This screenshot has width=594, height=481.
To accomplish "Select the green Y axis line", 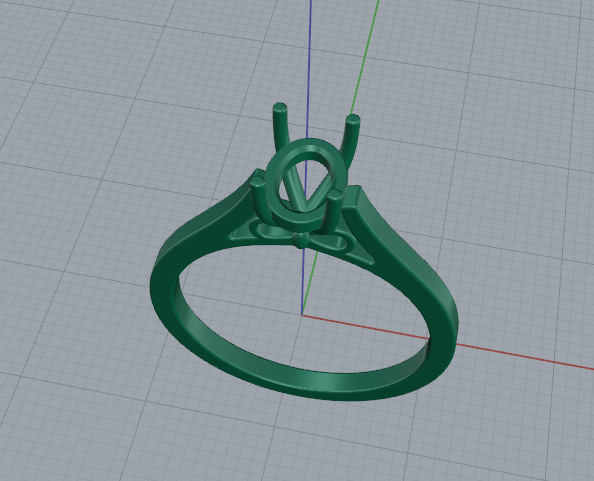I will pos(366,57).
